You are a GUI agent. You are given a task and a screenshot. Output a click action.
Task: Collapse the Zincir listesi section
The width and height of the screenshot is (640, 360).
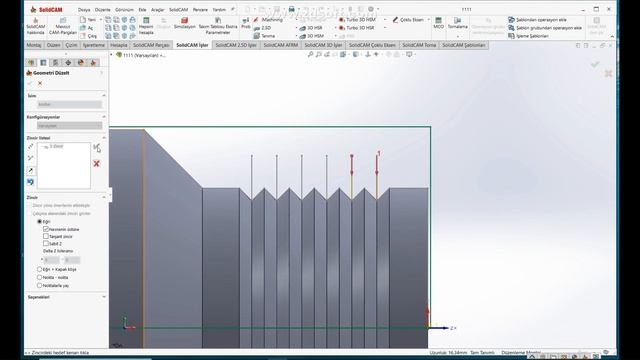104,138
